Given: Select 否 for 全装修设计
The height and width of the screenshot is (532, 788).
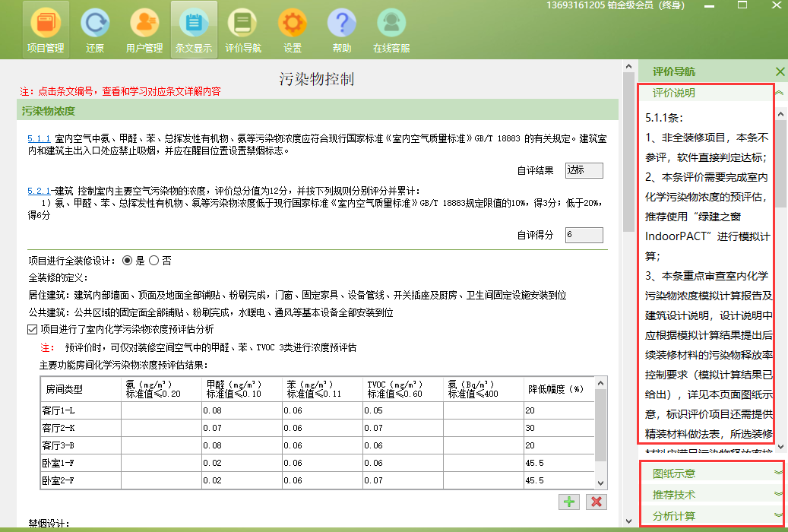Looking at the screenshot, I should pyautogui.click(x=153, y=261).
